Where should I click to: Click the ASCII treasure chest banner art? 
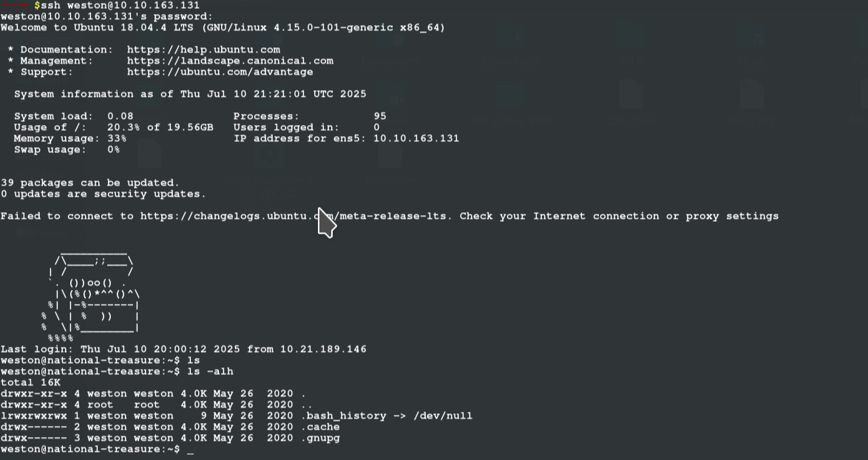(90, 294)
